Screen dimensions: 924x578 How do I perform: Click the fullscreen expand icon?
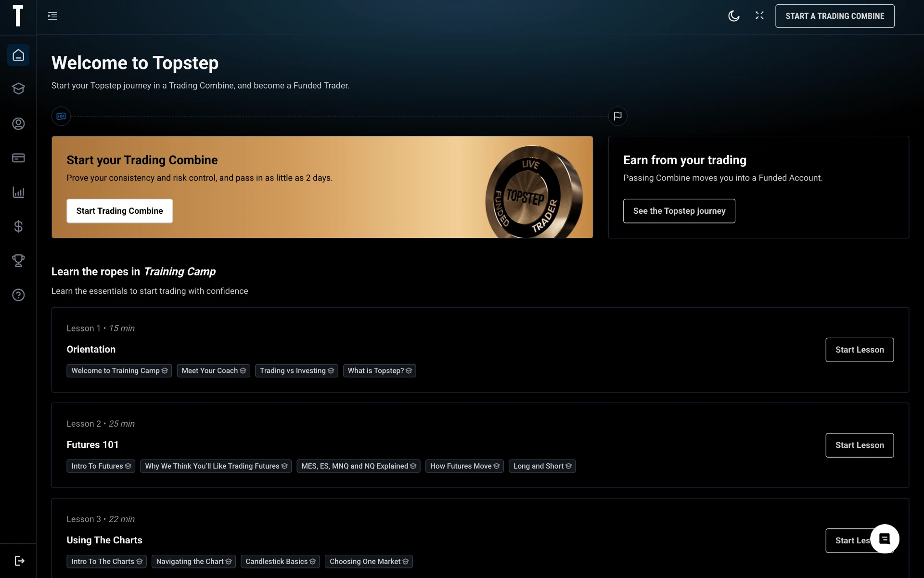[759, 15]
